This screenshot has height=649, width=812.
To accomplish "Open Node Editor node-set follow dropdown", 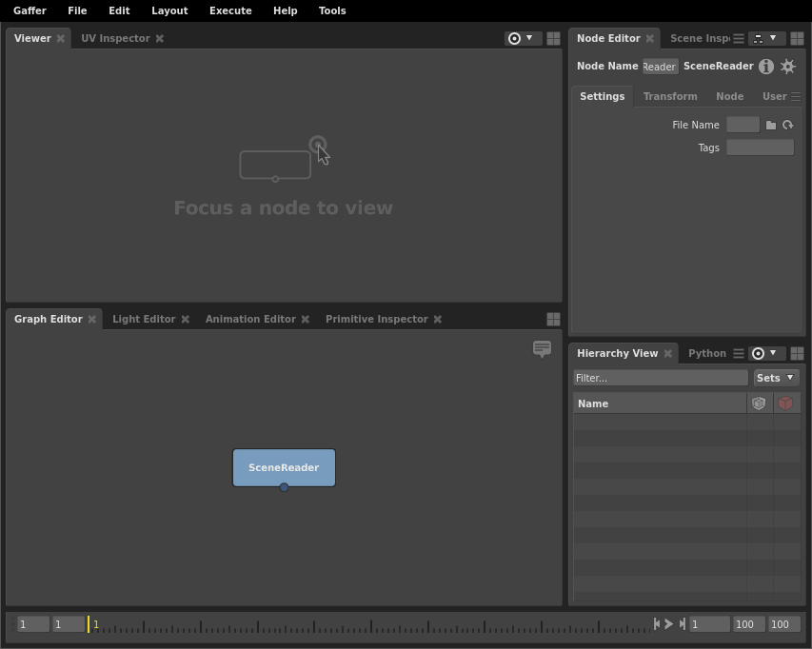I will [764, 39].
